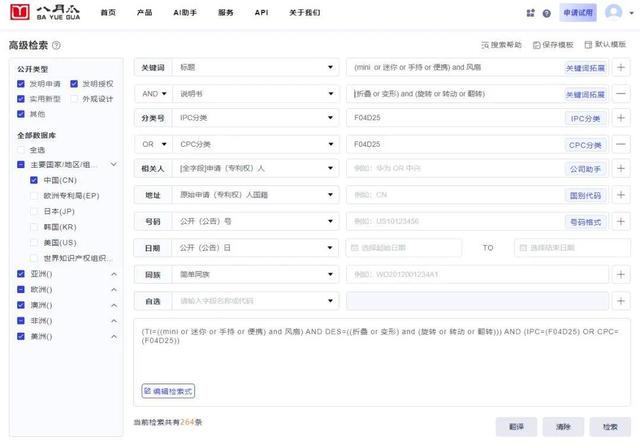The height and width of the screenshot is (444, 640).
Task: Click the 编辑检索式 button
Action: click(x=168, y=391)
